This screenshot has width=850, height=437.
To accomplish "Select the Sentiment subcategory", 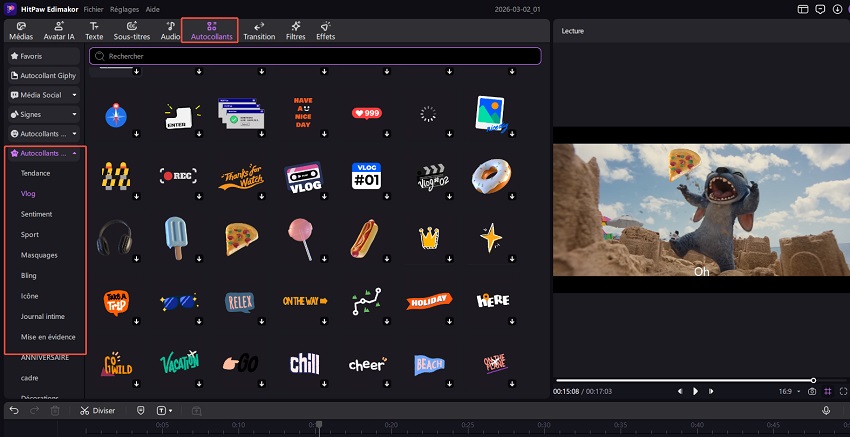I will pos(36,214).
